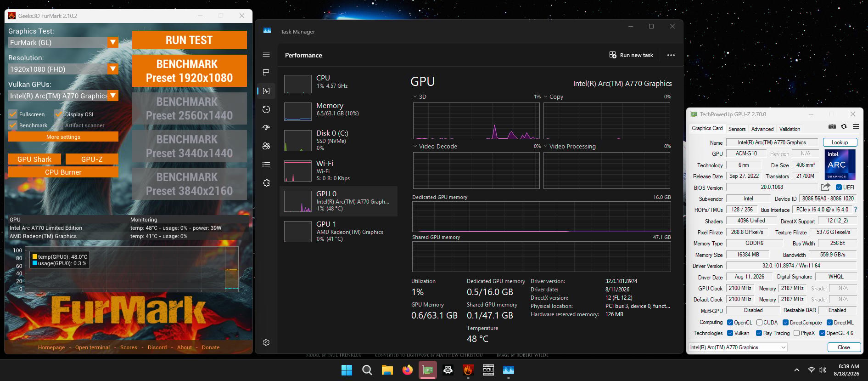Image resolution: width=868 pixels, height=381 pixels.
Task: Click Memory row in Task Manager performance list
Action: 338,111
